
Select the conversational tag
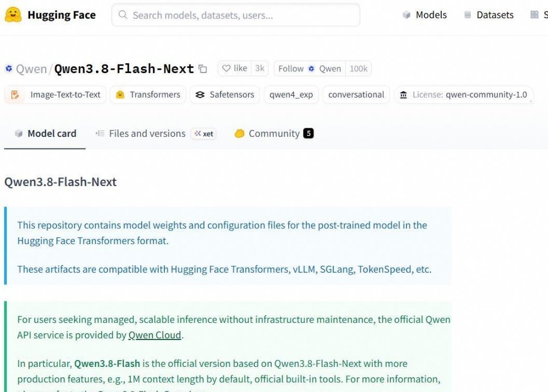pyautogui.click(x=356, y=95)
